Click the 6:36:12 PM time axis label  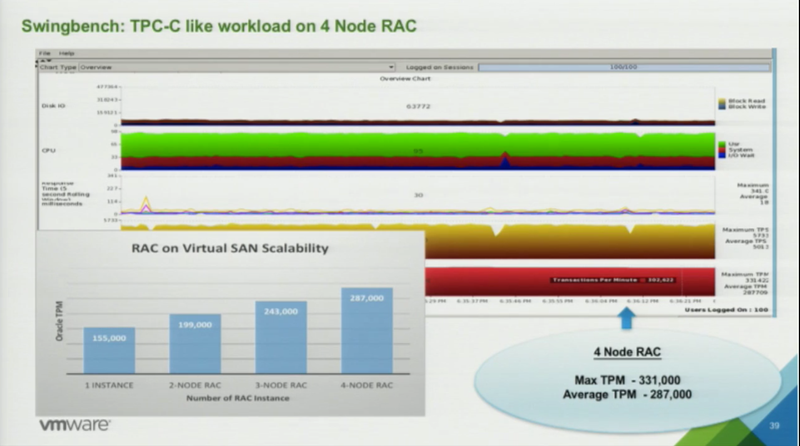643,301
